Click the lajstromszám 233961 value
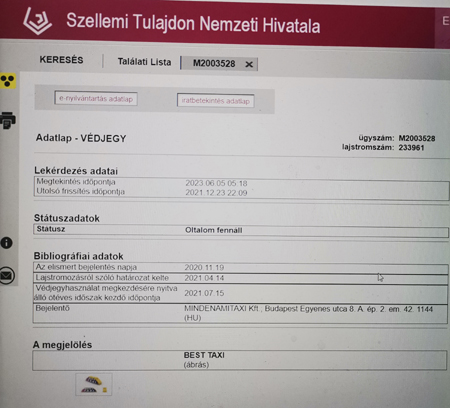The width and height of the screenshot is (450, 408). (411, 148)
